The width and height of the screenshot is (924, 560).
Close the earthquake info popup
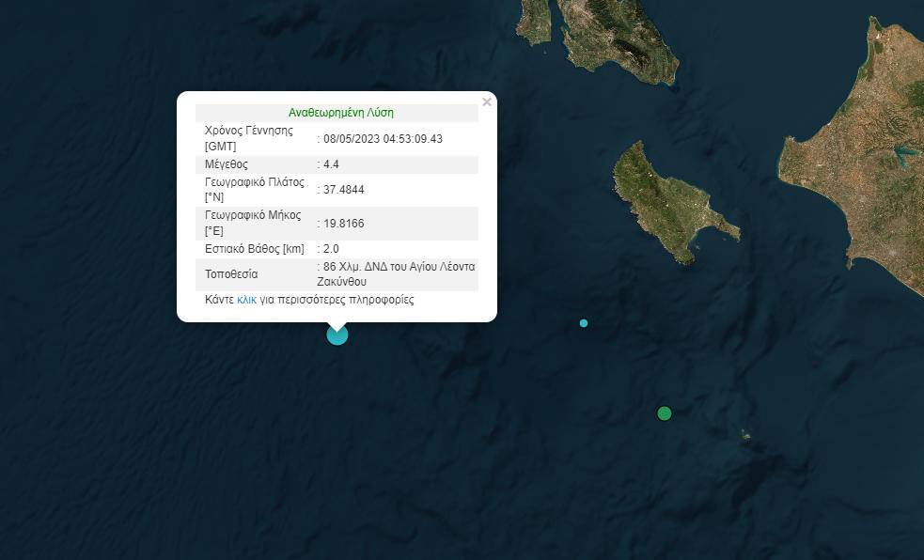(x=486, y=102)
